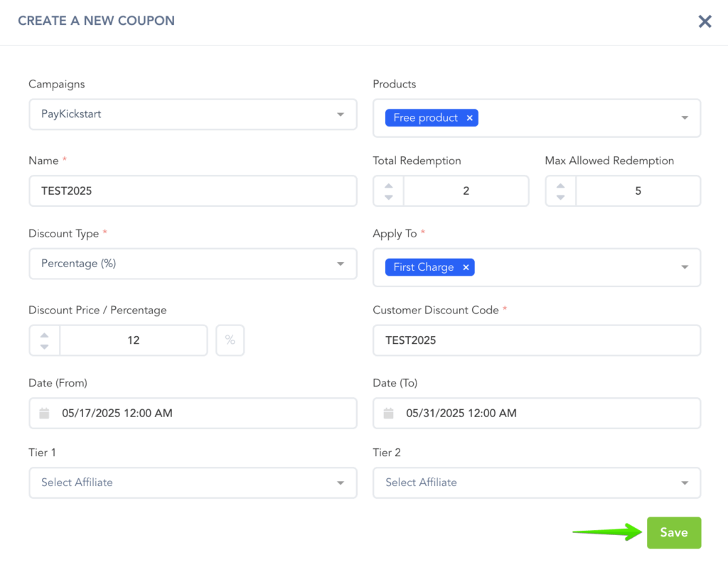
Task: Increase the discount percentage stepper
Action: coord(45,335)
